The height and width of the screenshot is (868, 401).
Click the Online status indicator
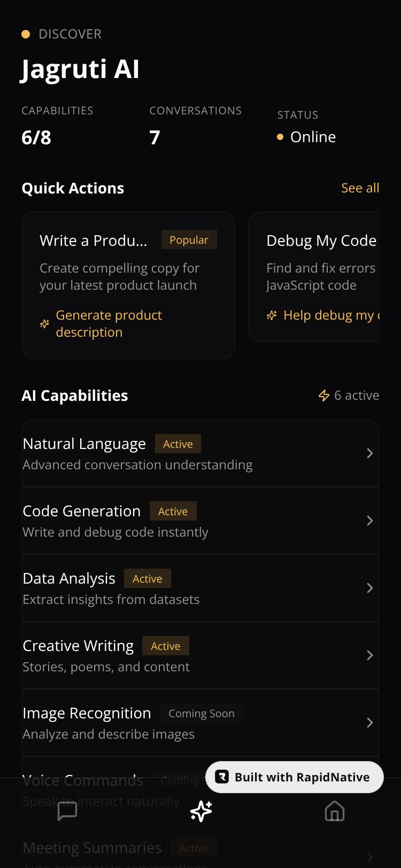pos(307,137)
